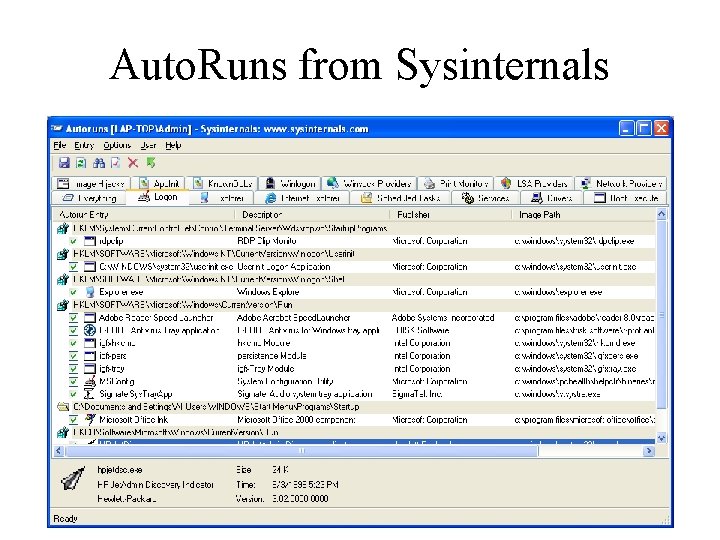Switch to the Winsock Providers tab
720x540 pixels.
(369, 184)
